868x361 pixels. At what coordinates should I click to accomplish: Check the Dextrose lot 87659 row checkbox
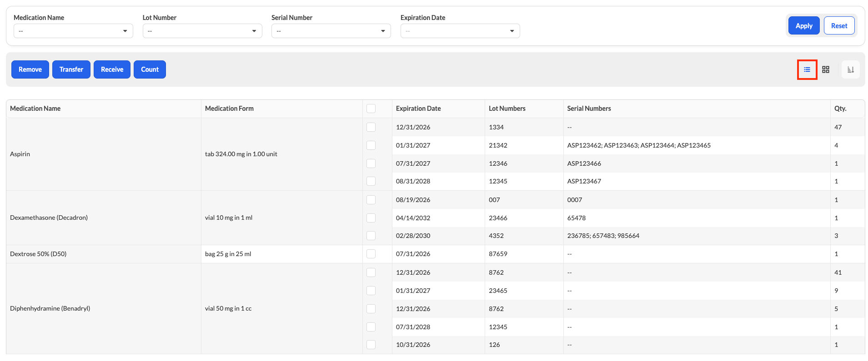pyautogui.click(x=371, y=254)
